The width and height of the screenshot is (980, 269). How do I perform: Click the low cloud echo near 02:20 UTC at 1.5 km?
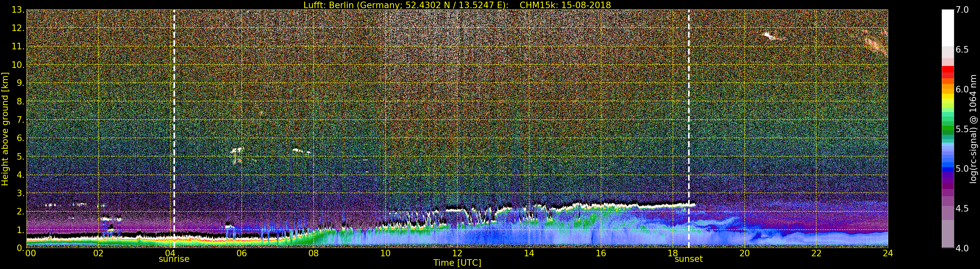(111, 219)
